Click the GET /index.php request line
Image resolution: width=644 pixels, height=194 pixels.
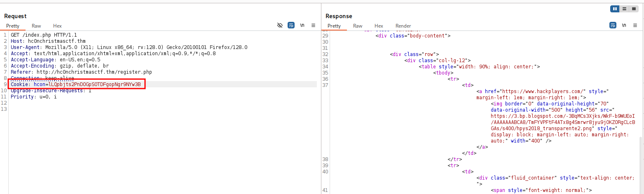pos(44,35)
